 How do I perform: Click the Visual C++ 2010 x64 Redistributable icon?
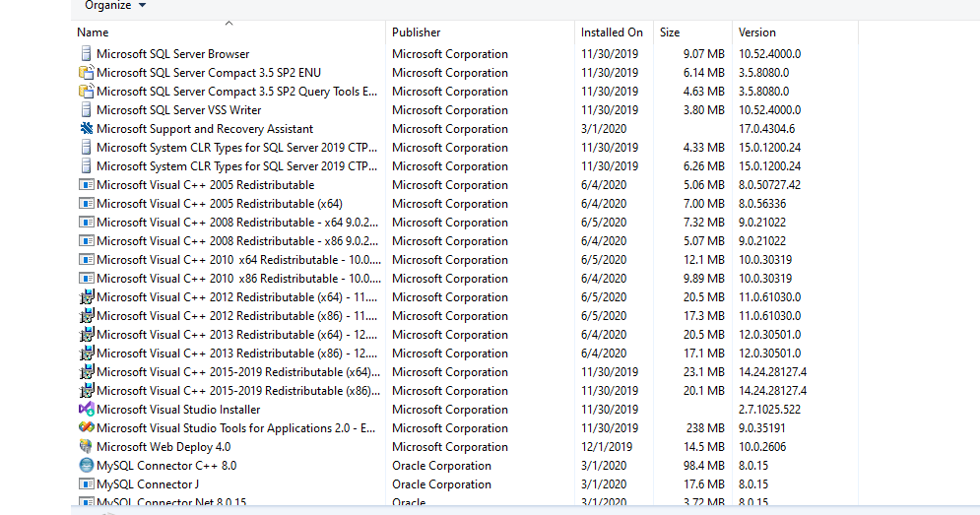coord(87,260)
